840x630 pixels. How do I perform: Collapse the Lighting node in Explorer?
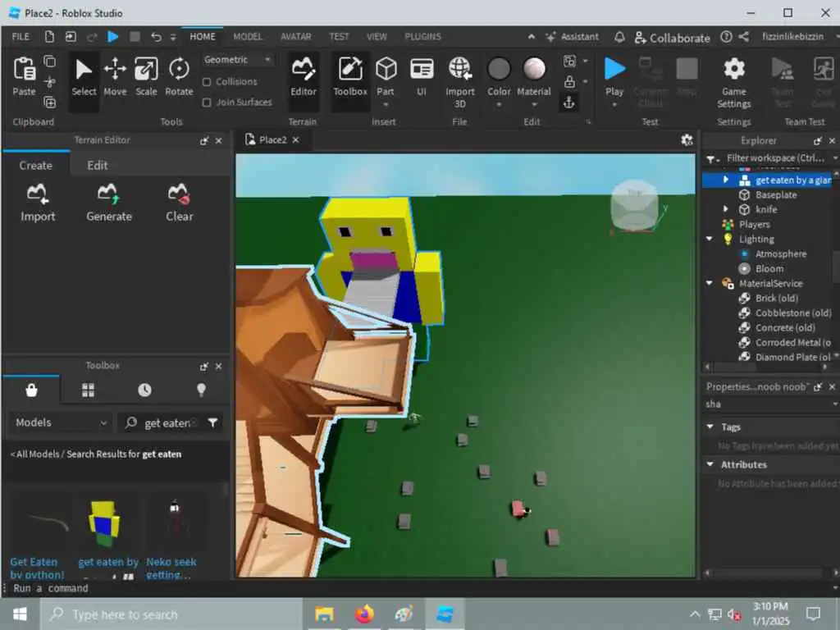(x=710, y=239)
